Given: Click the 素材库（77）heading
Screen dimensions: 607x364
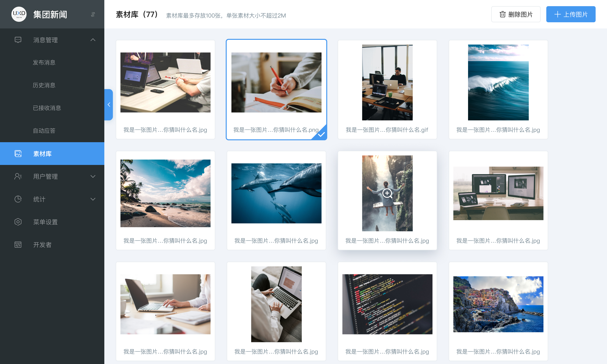Looking at the screenshot, I should [137, 14].
